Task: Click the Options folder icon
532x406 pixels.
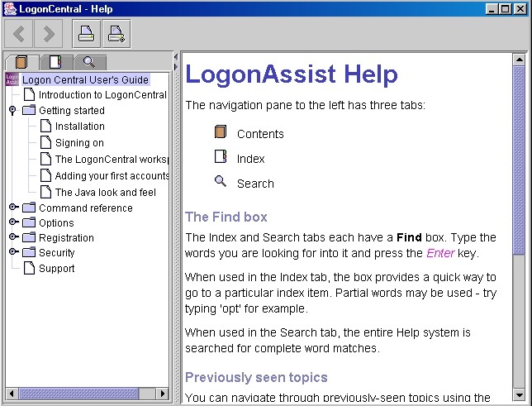Action: 29,222
